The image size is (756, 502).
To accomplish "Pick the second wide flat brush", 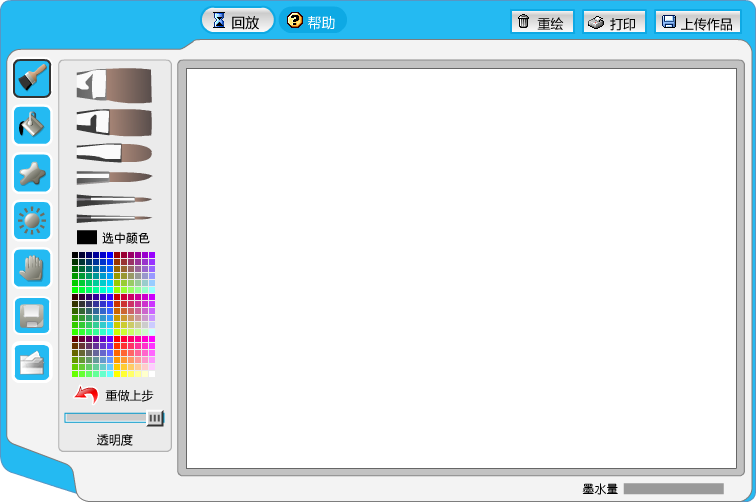I will tap(114, 122).
